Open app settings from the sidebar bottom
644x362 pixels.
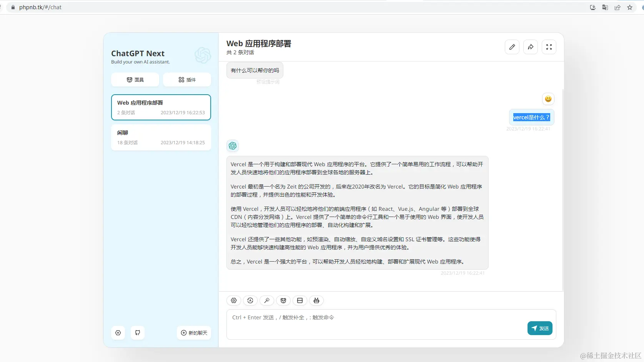tap(118, 333)
